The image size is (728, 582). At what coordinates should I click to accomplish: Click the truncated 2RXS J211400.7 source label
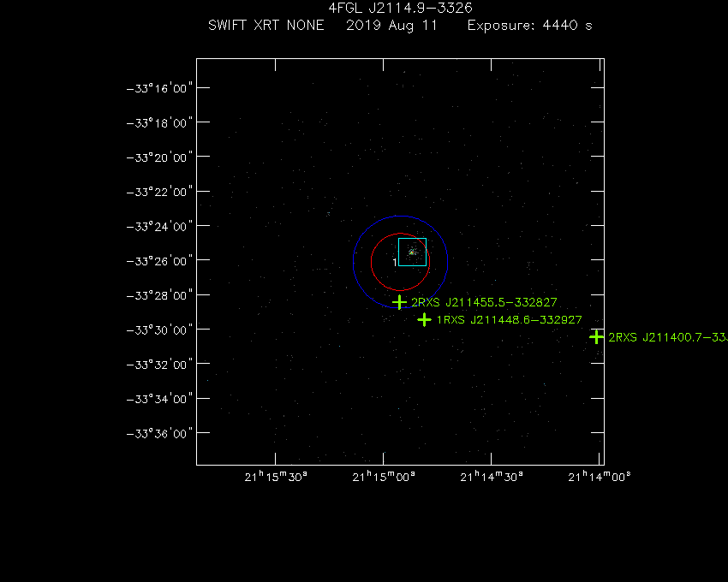click(668, 337)
